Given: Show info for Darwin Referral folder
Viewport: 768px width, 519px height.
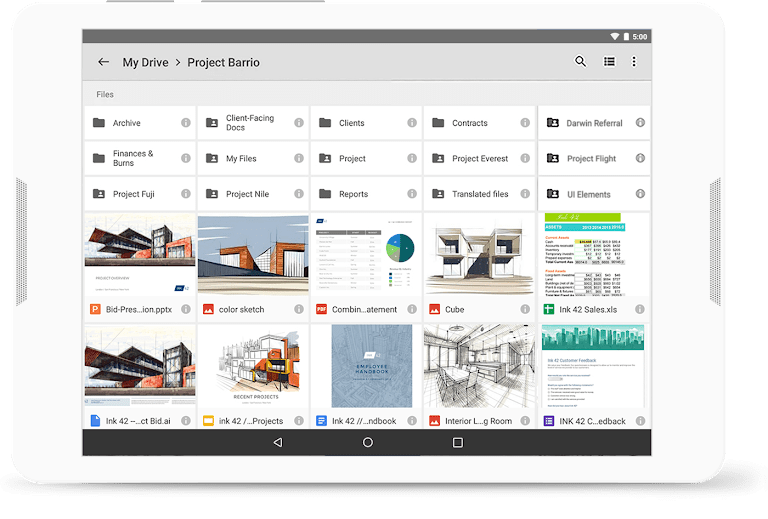Looking at the screenshot, I should (x=640, y=122).
